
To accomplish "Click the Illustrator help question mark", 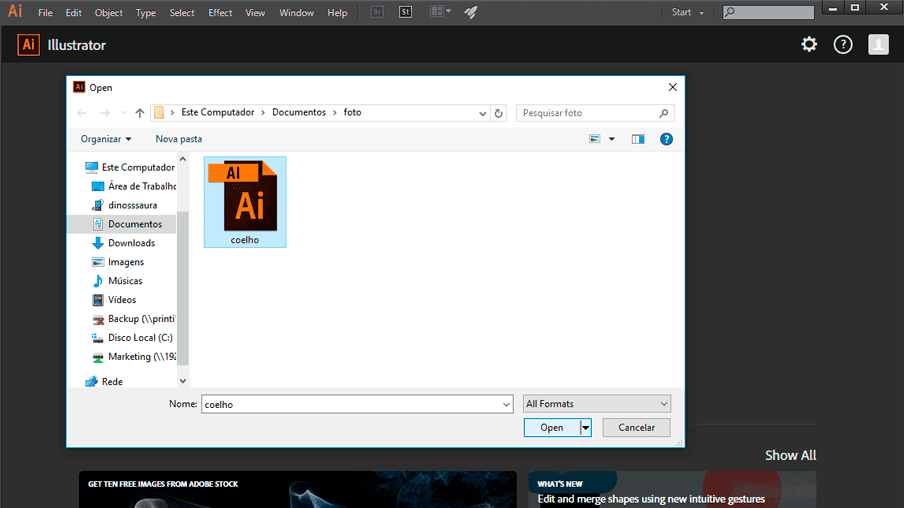I will [x=843, y=44].
